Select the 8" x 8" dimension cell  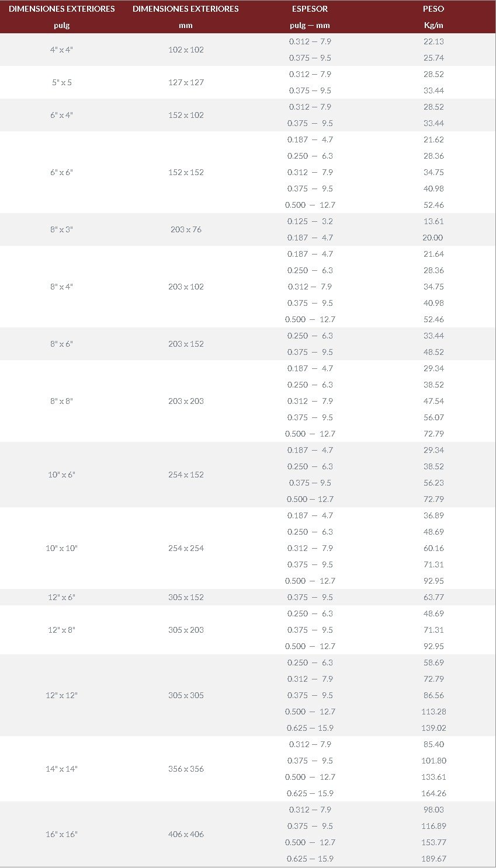click(x=61, y=401)
